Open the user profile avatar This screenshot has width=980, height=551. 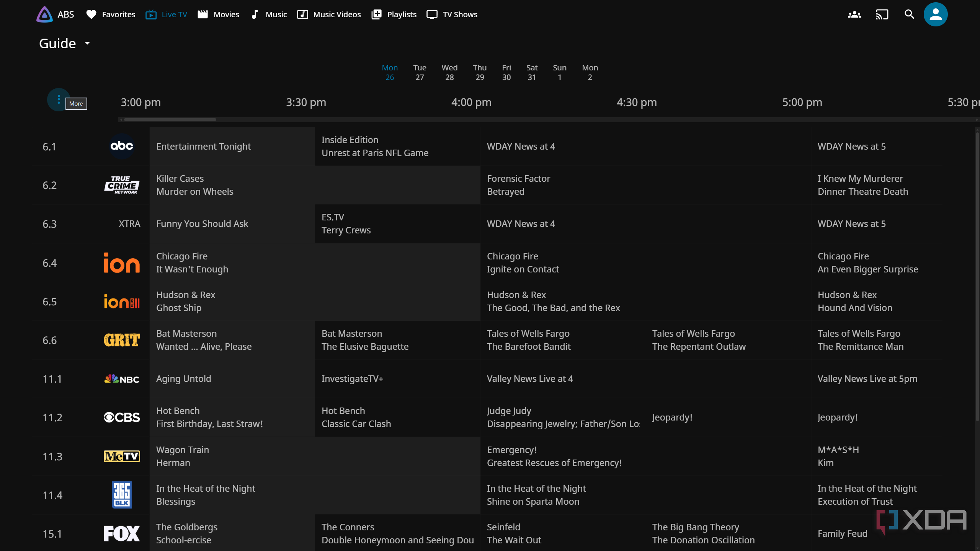pyautogui.click(x=936, y=15)
